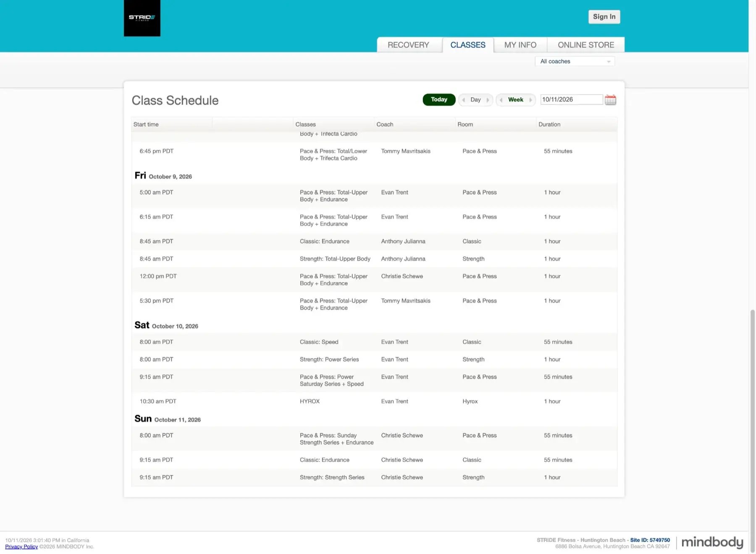Click the Strength: Power Series class

(329, 360)
